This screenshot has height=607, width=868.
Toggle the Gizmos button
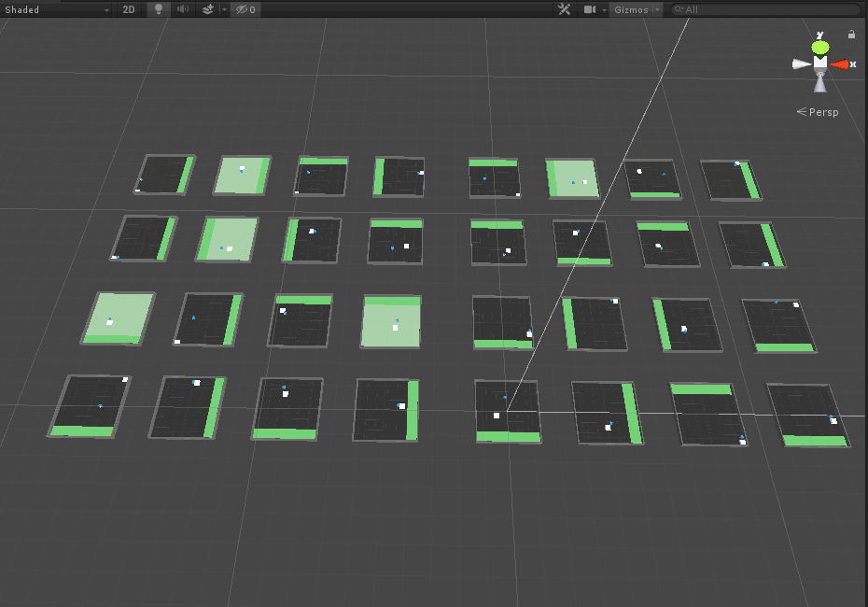click(x=631, y=9)
